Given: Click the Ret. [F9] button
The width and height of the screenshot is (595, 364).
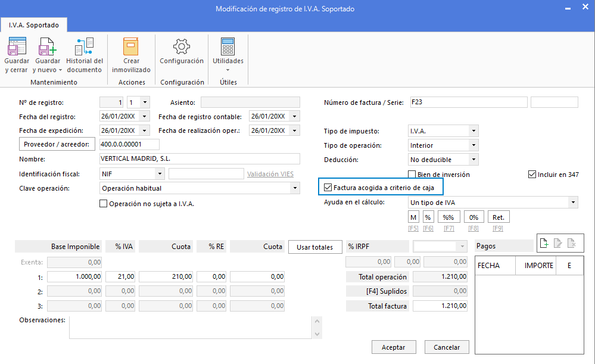Looking at the screenshot, I should point(499,217).
